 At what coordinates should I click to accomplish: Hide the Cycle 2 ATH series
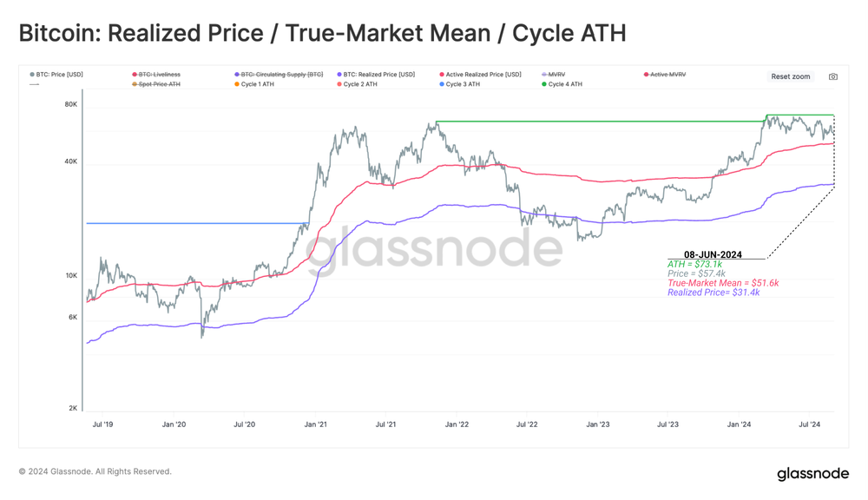(357, 84)
